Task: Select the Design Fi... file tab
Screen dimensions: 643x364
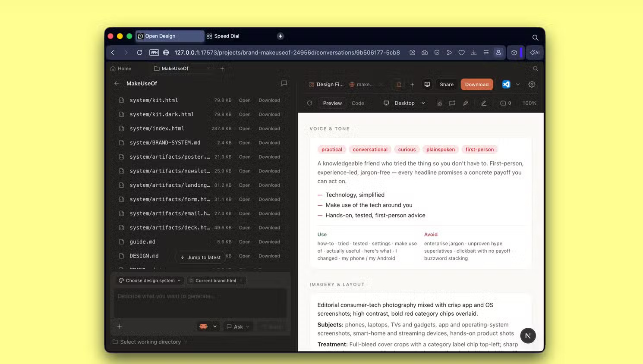Action: (326, 85)
